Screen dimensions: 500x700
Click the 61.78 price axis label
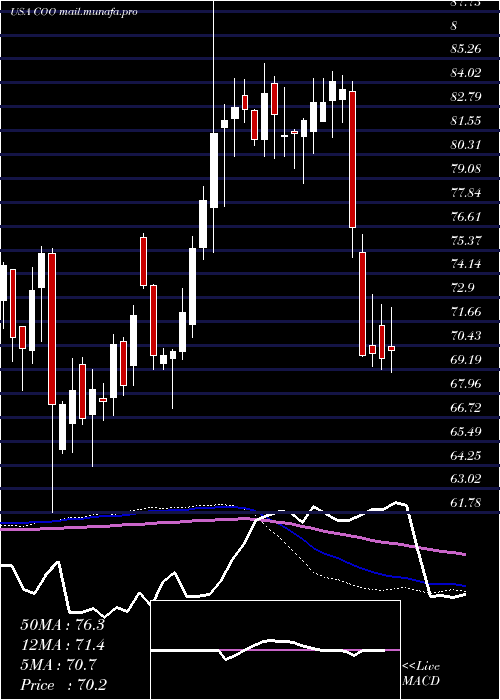(466, 503)
